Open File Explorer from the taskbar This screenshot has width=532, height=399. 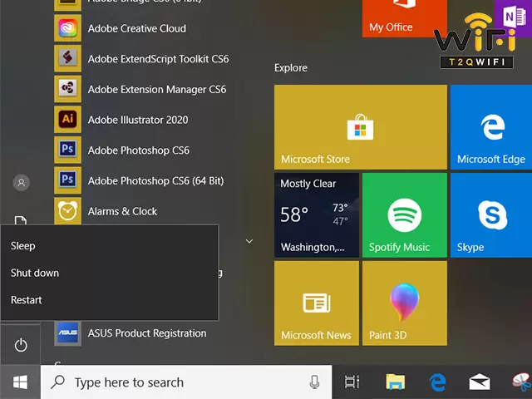(396, 382)
